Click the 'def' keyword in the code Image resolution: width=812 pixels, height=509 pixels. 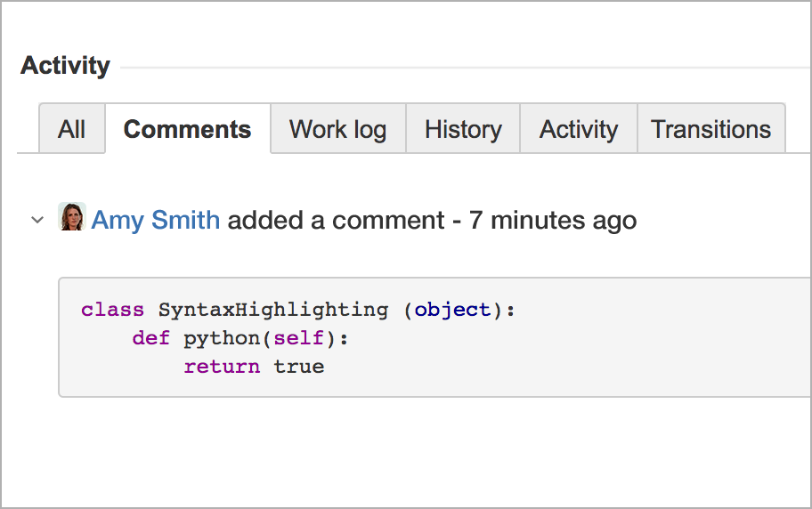151,338
